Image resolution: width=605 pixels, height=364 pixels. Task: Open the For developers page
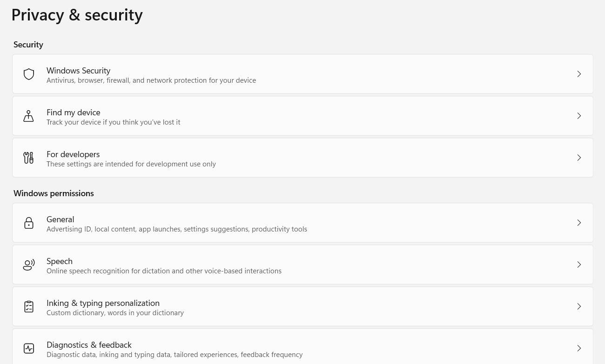302,158
